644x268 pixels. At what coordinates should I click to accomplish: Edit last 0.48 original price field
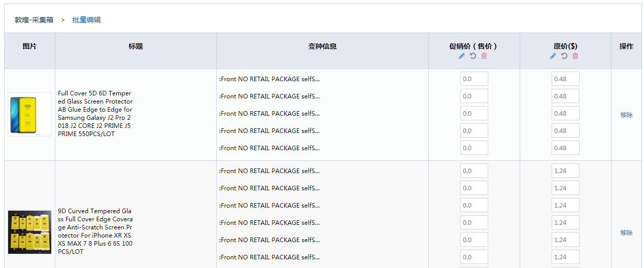pyautogui.click(x=565, y=148)
